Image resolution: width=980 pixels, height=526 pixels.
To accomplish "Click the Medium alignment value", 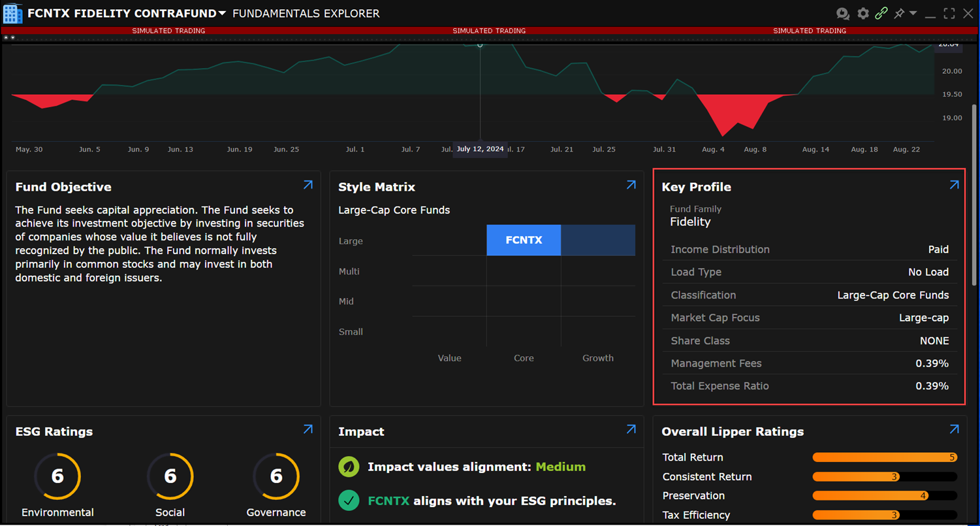I will 561,467.
